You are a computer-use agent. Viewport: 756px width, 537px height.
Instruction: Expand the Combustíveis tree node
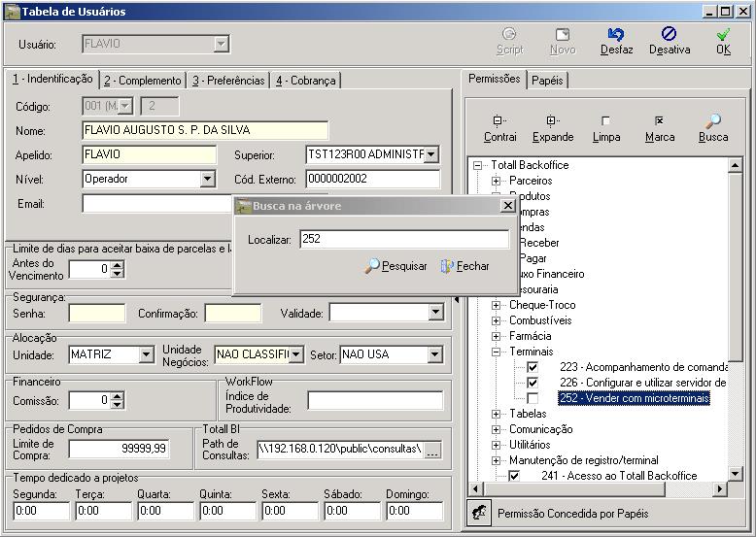point(496,320)
